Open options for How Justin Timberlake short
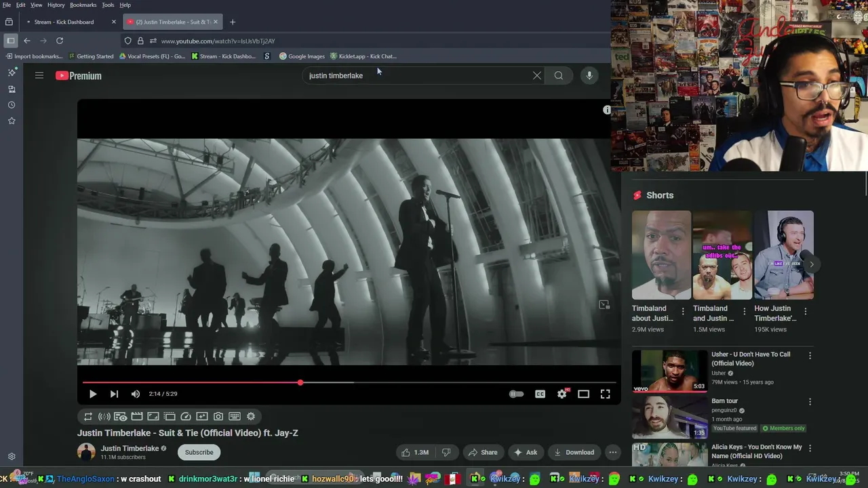This screenshot has width=868, height=488. point(806,312)
